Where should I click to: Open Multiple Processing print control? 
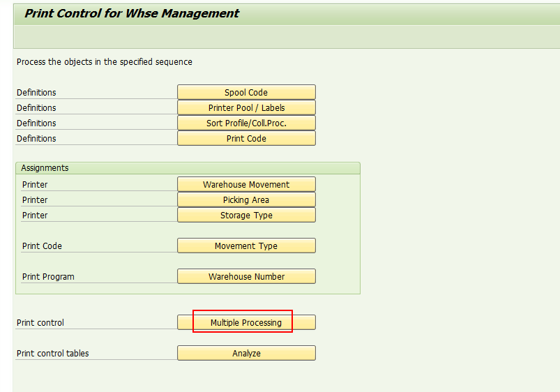246,322
